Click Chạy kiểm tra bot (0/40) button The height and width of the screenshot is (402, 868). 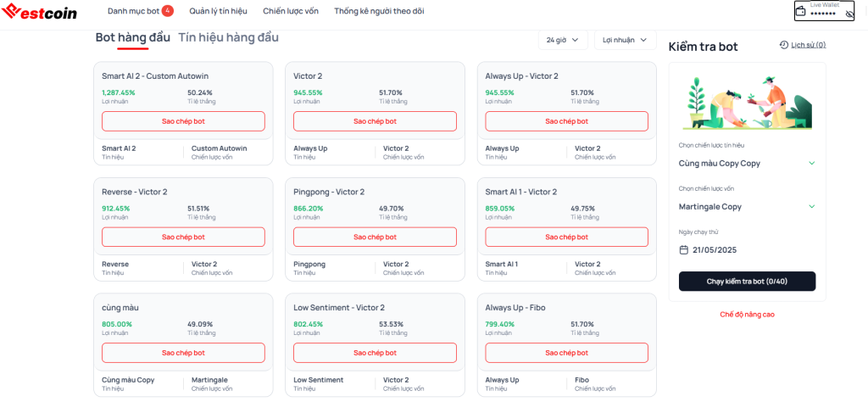[748, 282]
